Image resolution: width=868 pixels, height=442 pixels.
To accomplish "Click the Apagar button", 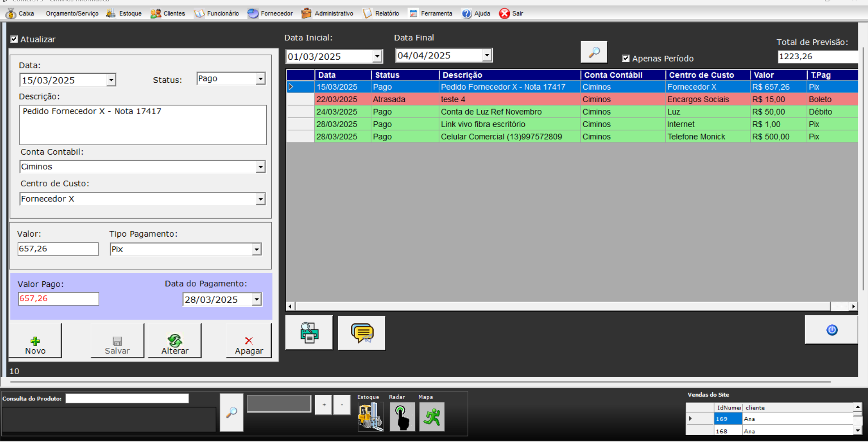I will 249,345.
